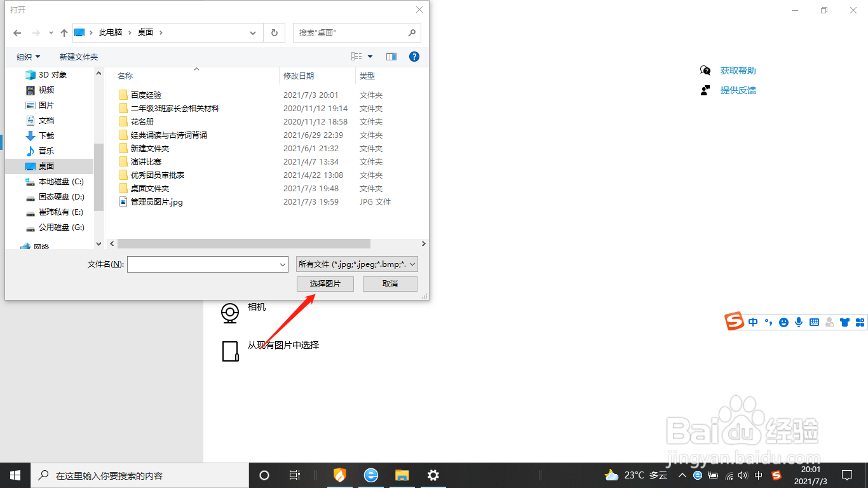Click the Sogou input S logo
Viewport: 868px width, 488px height.
(735, 322)
